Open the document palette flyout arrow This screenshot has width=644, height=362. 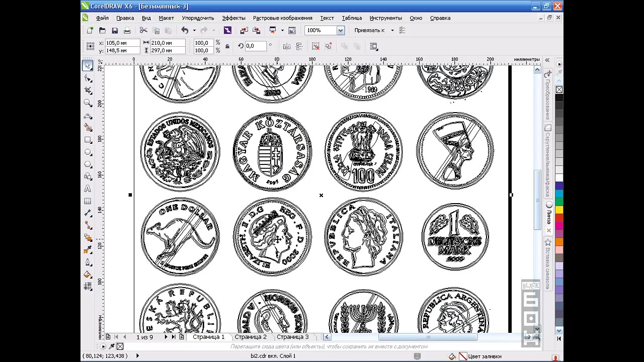click(x=104, y=346)
